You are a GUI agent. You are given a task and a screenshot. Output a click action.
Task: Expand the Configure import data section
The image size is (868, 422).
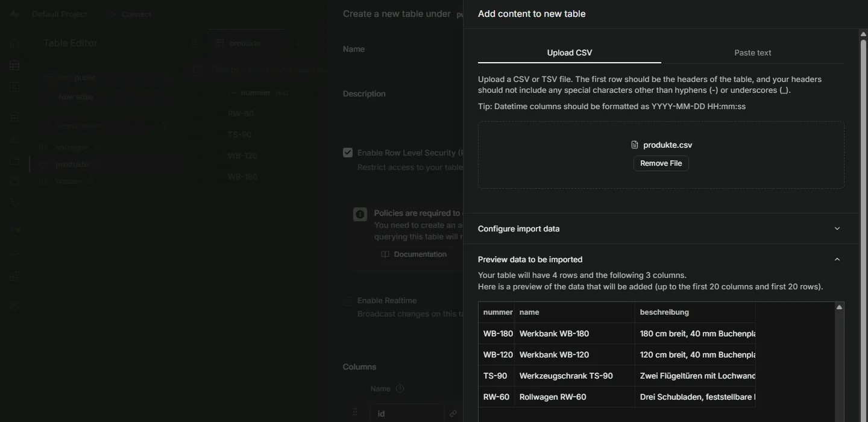(x=661, y=228)
